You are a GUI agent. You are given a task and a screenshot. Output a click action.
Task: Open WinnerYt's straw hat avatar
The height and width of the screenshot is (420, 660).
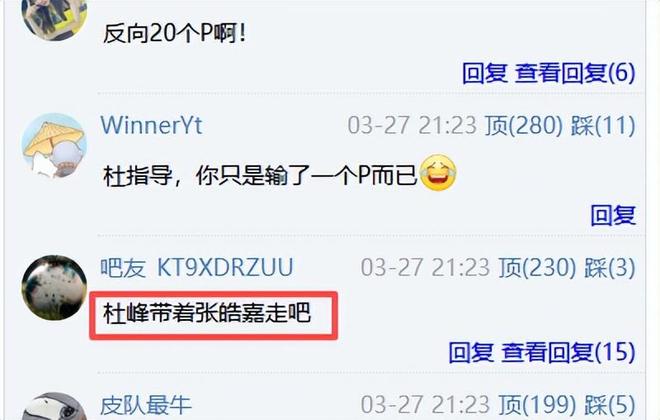click(54, 145)
